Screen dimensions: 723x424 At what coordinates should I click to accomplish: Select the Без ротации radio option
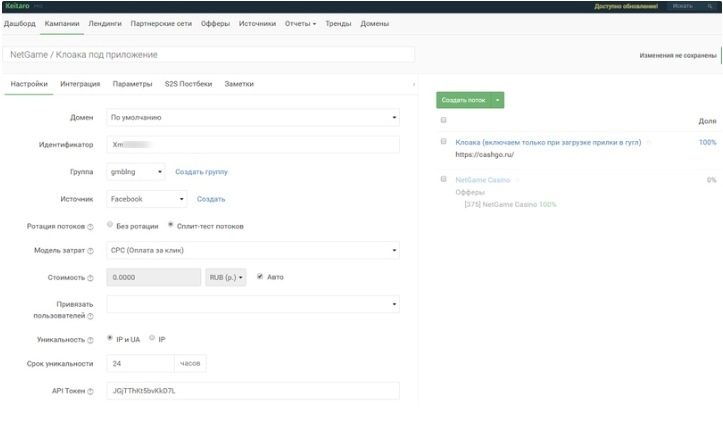110,224
